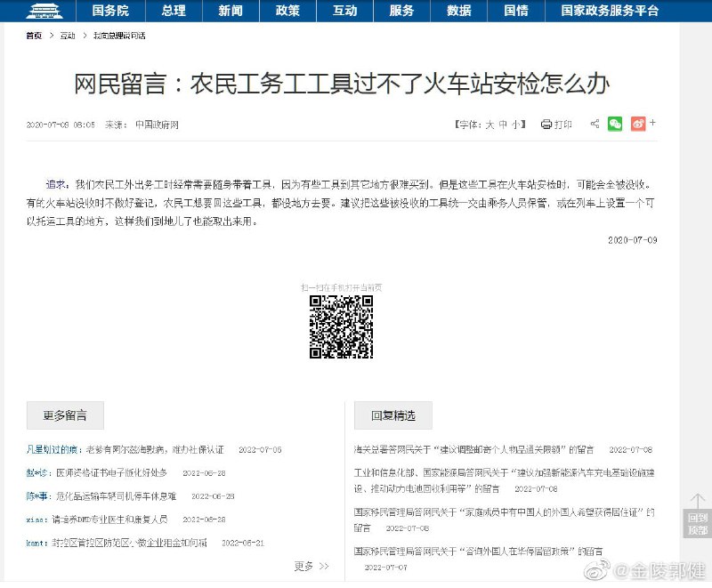The width and height of the screenshot is (712, 588).
Task: Click the 回复精选 button
Action: click(396, 415)
